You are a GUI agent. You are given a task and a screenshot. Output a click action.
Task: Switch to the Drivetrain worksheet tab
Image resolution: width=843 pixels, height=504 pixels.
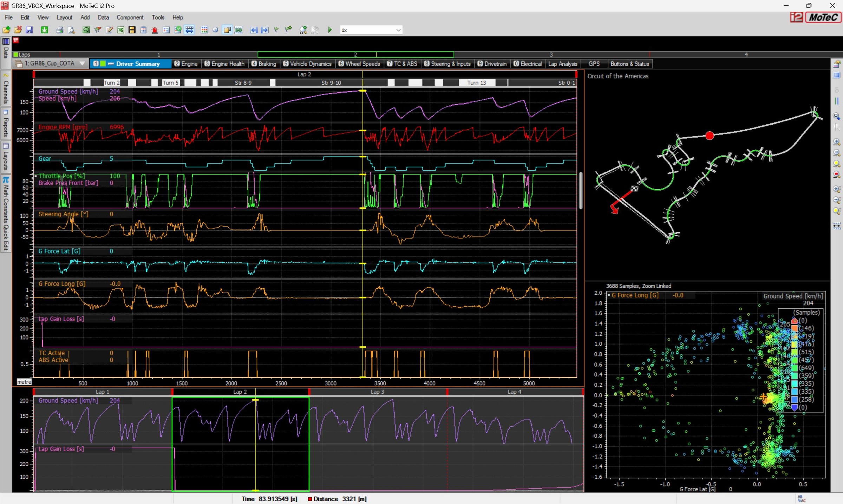point(492,64)
